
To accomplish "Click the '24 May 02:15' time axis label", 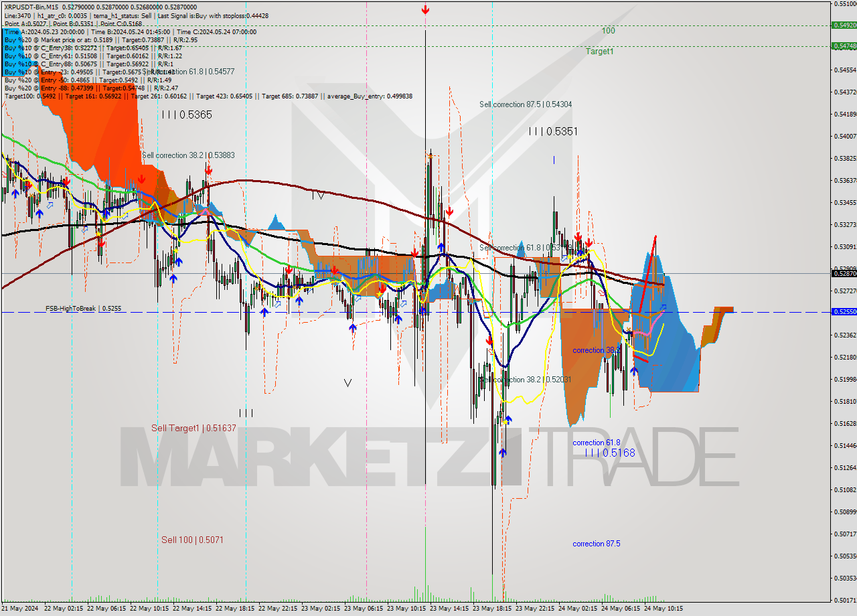I will click(x=577, y=609).
